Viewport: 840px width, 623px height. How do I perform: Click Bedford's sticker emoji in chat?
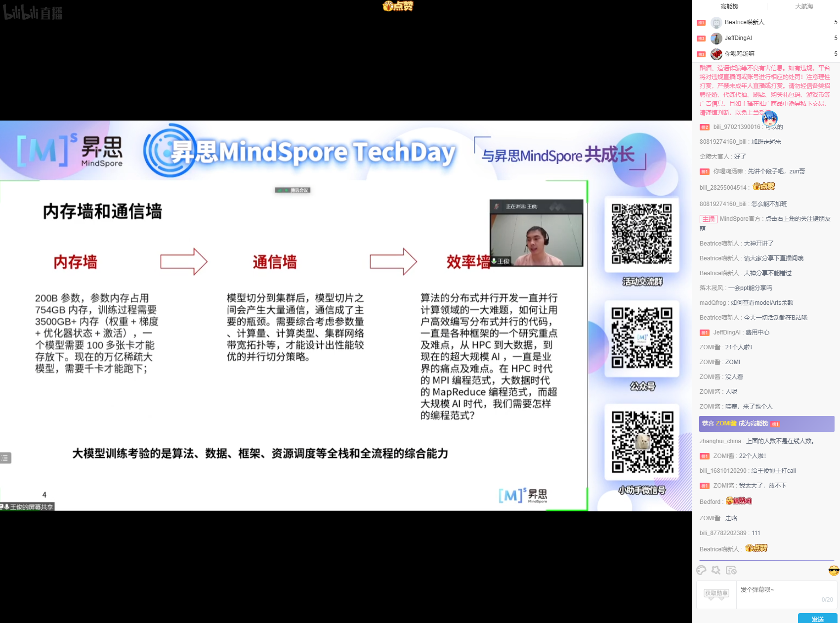739,501
